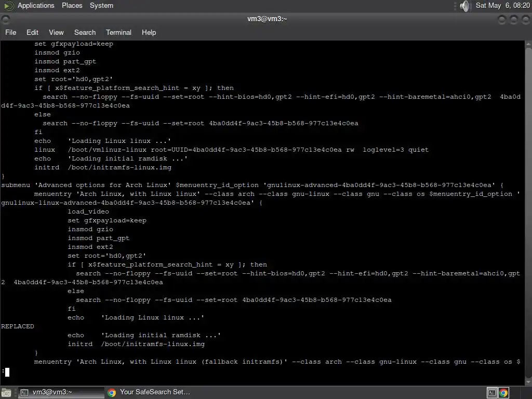Screen dimensions: 532x399
Task: Open the System menu
Action: (101, 5)
